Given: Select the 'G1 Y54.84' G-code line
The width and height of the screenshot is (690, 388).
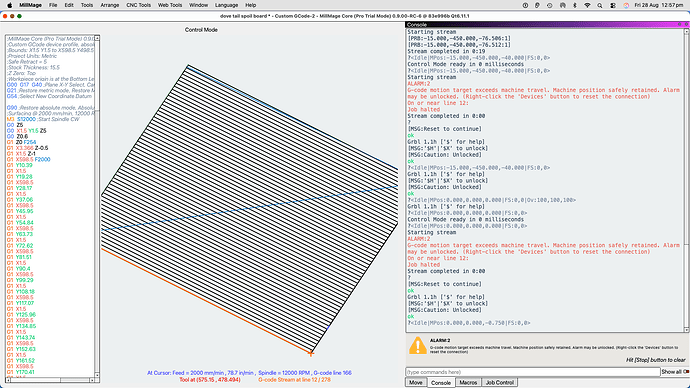Looking at the screenshot, I should [20, 223].
